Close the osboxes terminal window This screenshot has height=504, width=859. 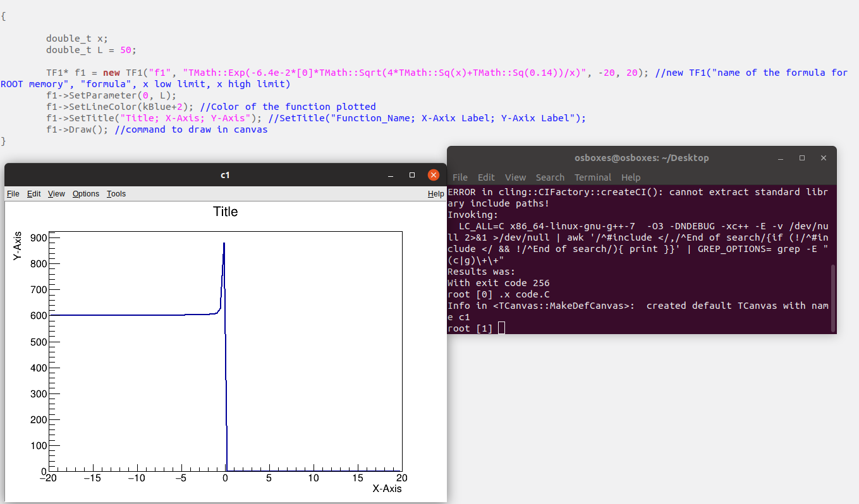coord(823,158)
